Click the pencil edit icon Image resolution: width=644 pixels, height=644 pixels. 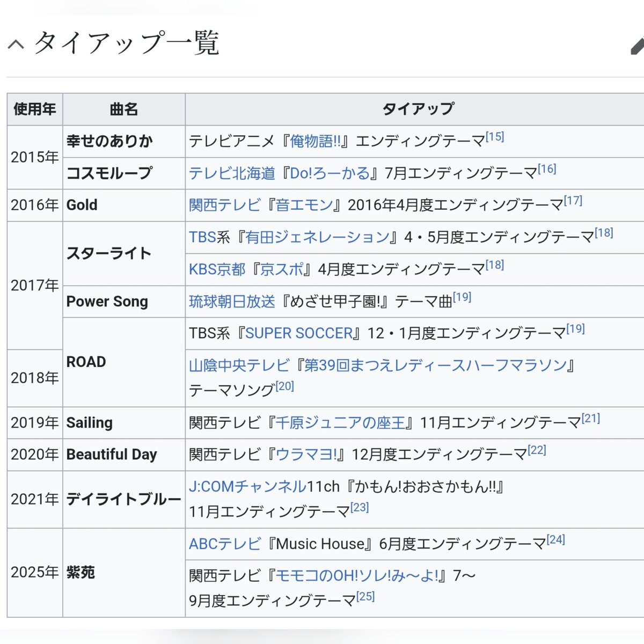(636, 46)
